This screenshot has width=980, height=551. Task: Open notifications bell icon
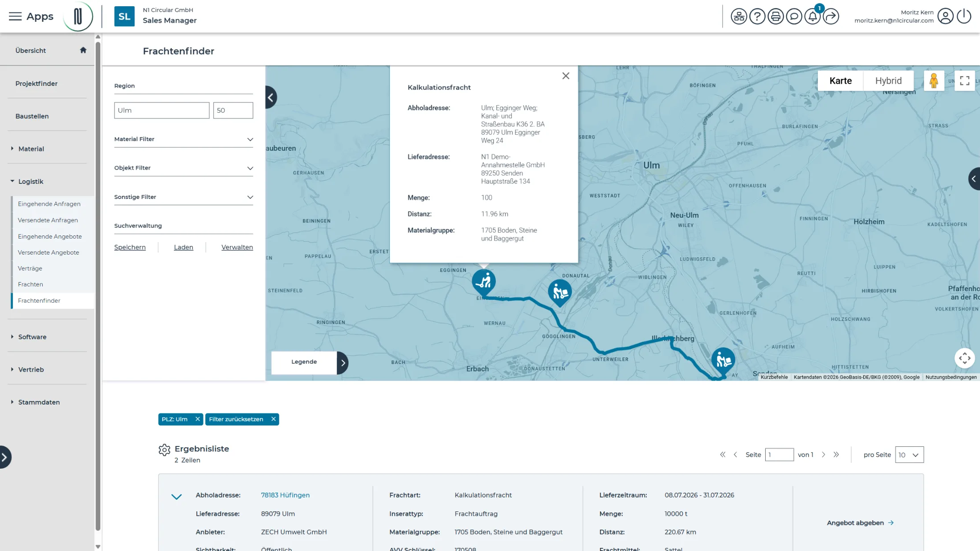(x=813, y=16)
